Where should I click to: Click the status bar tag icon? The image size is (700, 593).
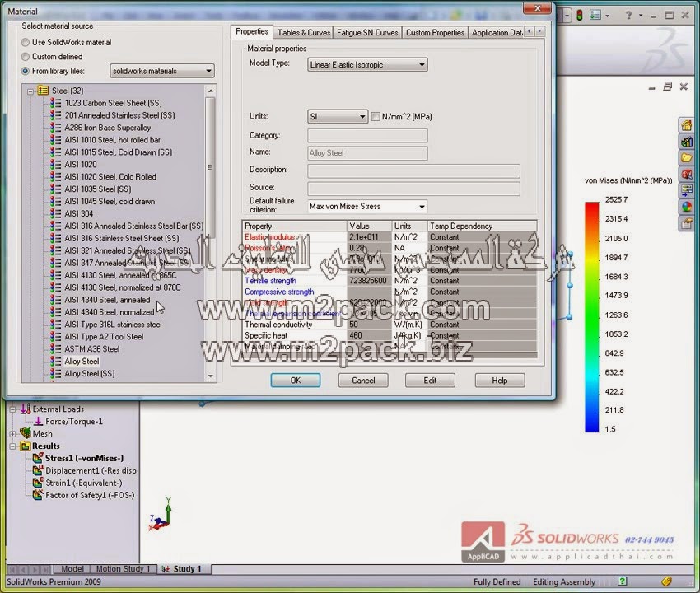pyautogui.click(x=666, y=581)
